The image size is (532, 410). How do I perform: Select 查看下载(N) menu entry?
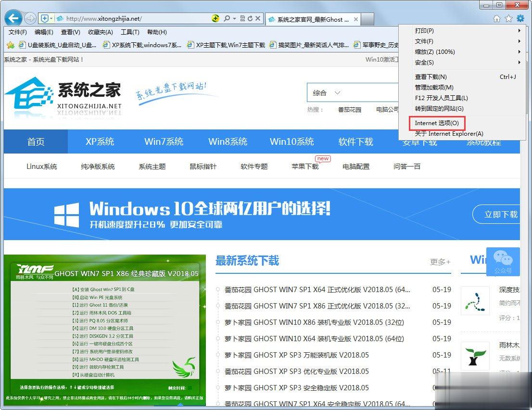[x=462, y=77]
